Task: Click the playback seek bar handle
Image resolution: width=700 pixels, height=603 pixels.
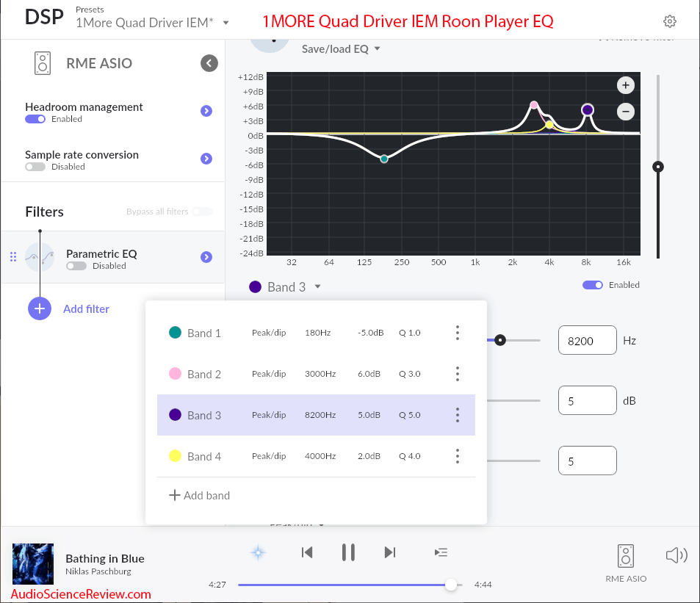Action: 451,585
